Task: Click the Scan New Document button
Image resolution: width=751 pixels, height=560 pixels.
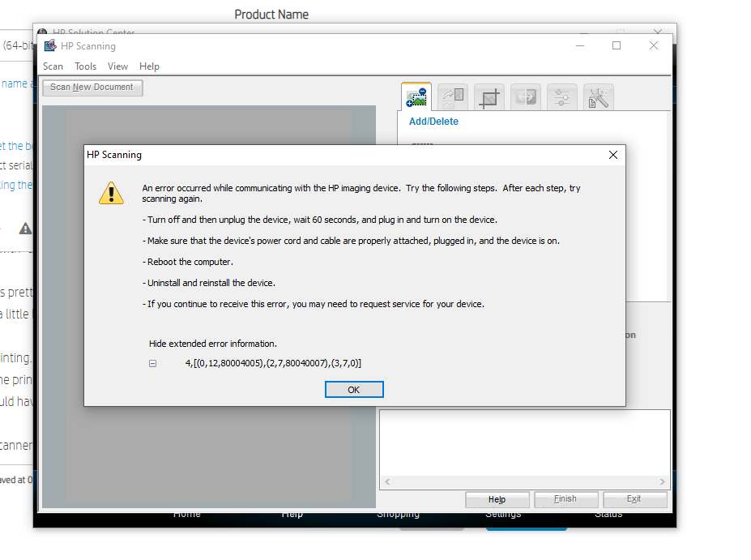Action: pyautogui.click(x=92, y=87)
